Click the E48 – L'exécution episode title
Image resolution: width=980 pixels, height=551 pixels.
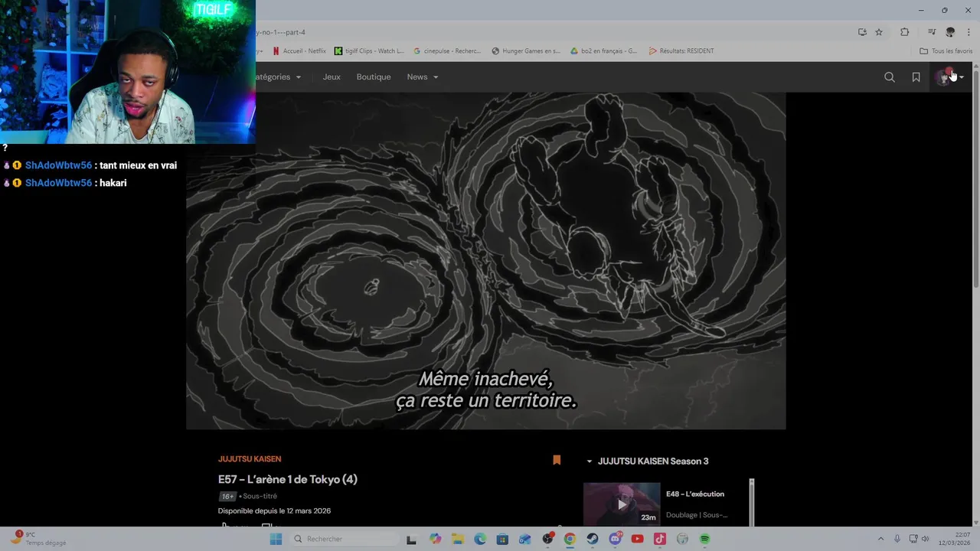(x=695, y=494)
